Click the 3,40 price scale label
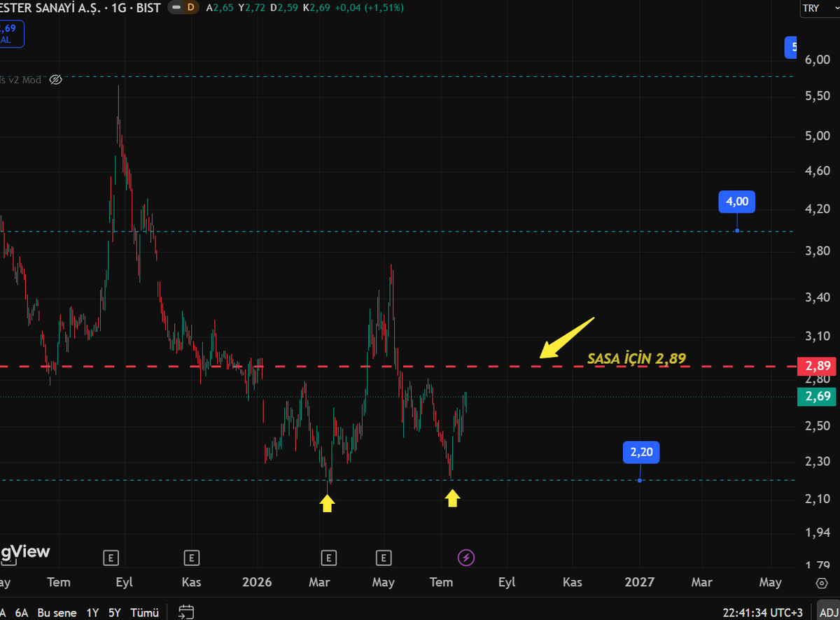The image size is (840, 620). coord(818,298)
